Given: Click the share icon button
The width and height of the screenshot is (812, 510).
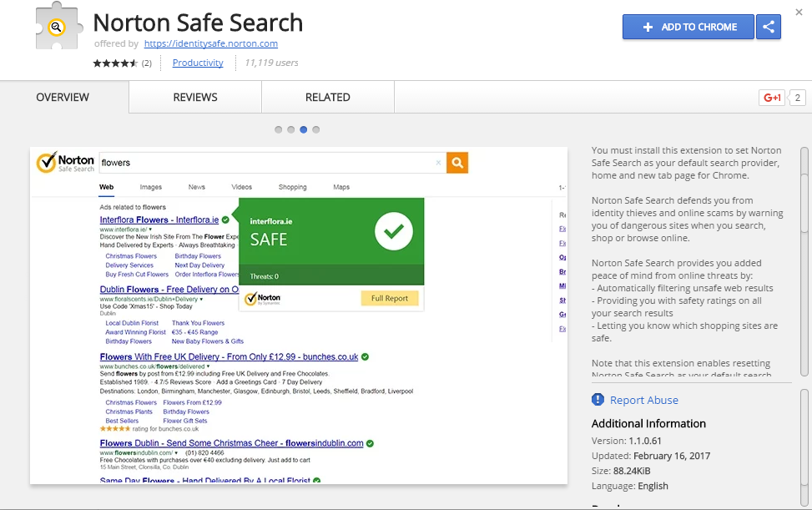Looking at the screenshot, I should click(768, 27).
